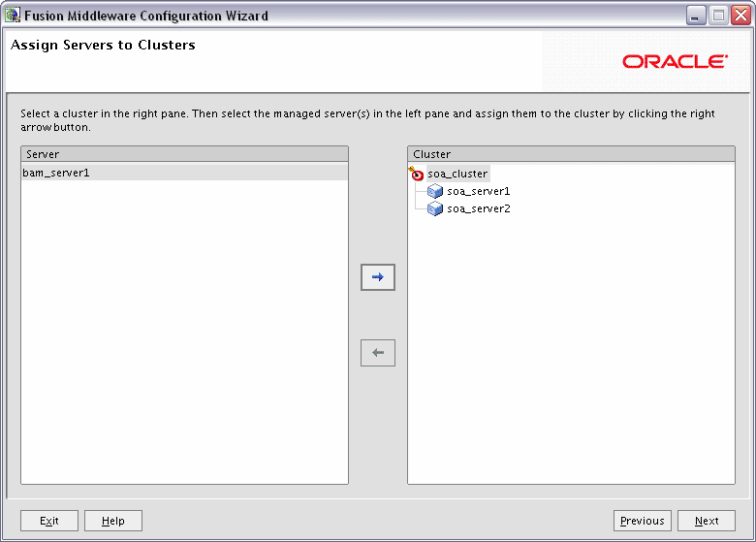Minimize the Configuration Wizard window

tap(695, 16)
